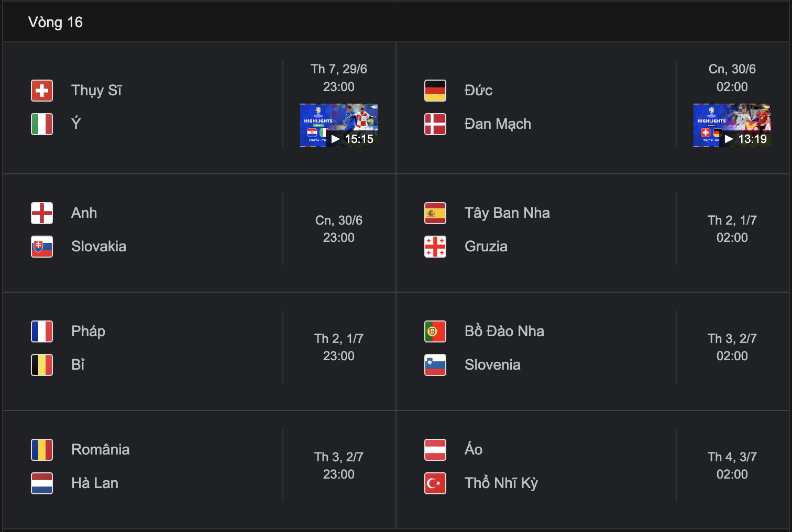This screenshot has height=532, width=792.
Task: Click the Portugal flag icon
Action: pyautogui.click(x=435, y=331)
